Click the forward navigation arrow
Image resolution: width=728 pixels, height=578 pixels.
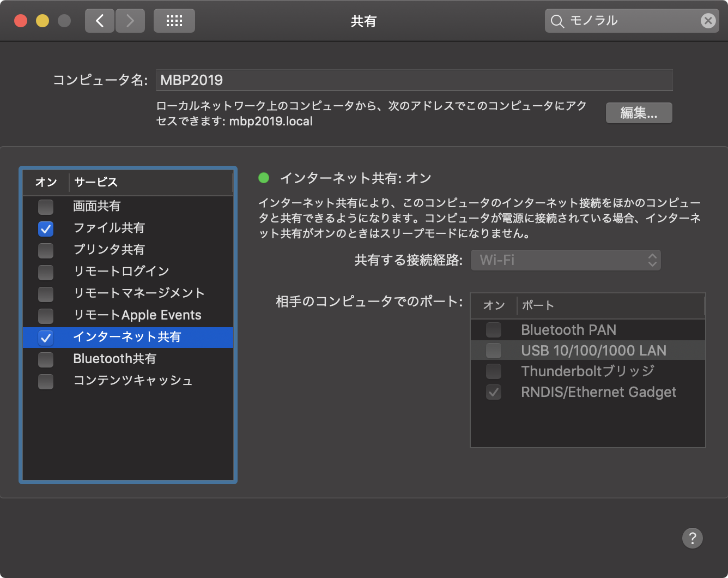coord(130,20)
